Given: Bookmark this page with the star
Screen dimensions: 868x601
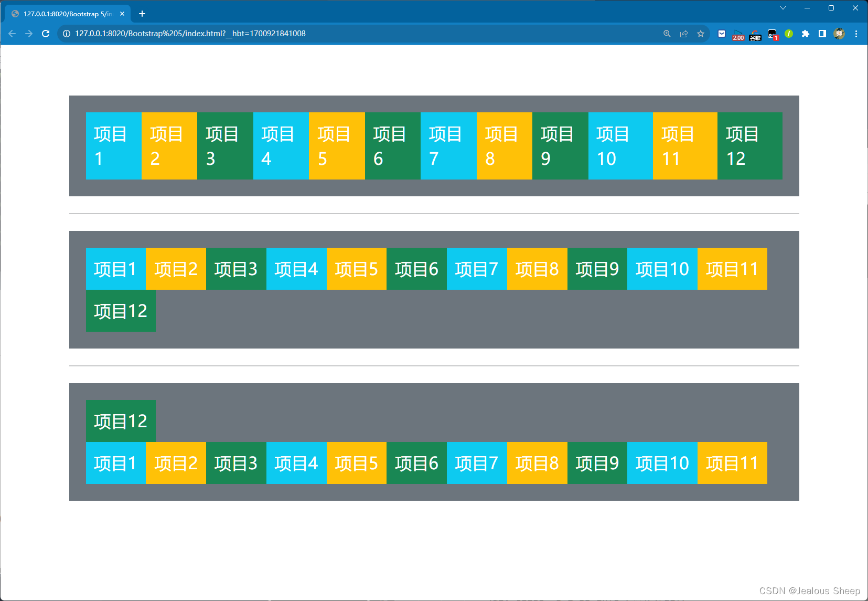Looking at the screenshot, I should (701, 34).
